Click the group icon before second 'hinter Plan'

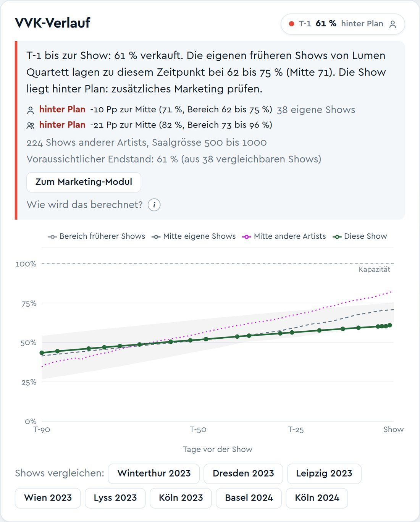pos(31,125)
